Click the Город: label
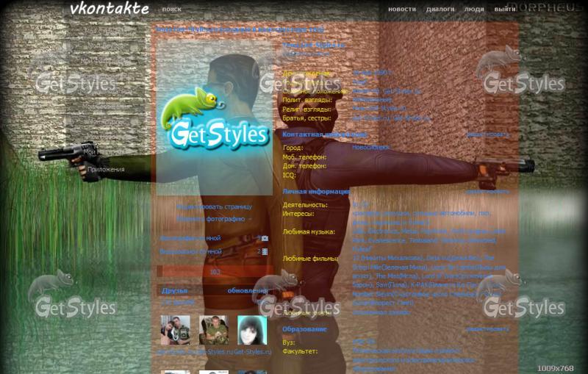This screenshot has height=374, width=588. point(293,148)
